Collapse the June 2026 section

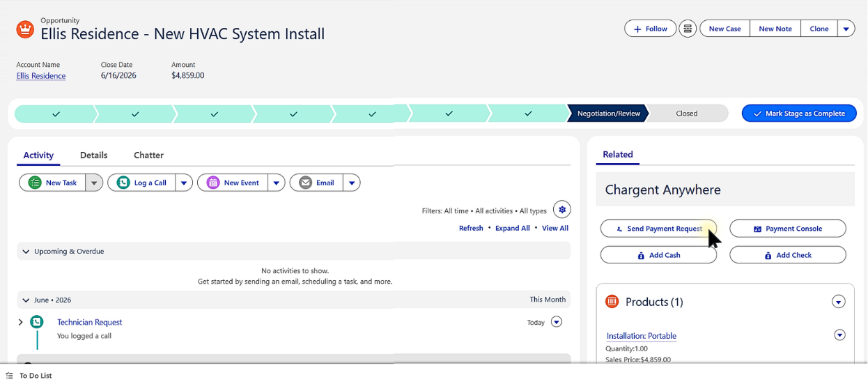click(x=26, y=300)
